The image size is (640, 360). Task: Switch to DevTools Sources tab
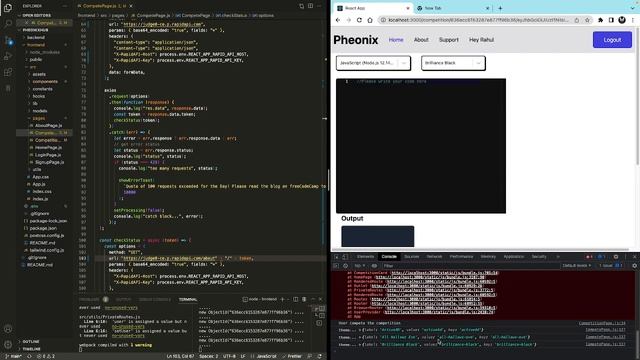click(411, 257)
